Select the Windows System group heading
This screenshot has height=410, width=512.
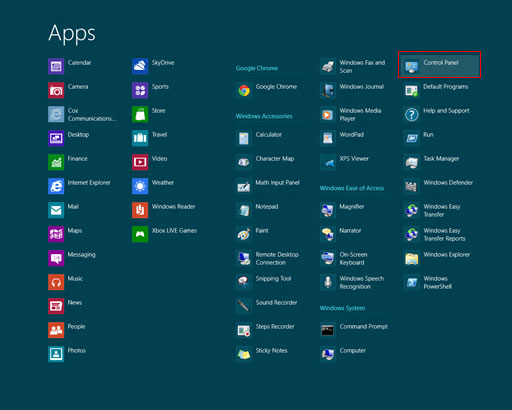342,308
